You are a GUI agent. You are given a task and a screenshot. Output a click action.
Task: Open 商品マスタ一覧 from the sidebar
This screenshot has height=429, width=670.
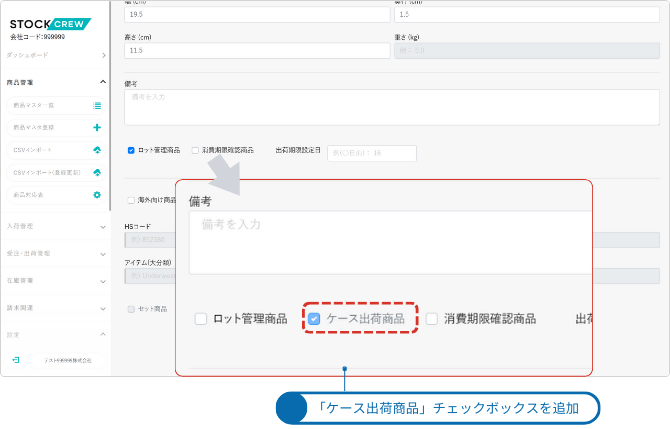[56, 106]
